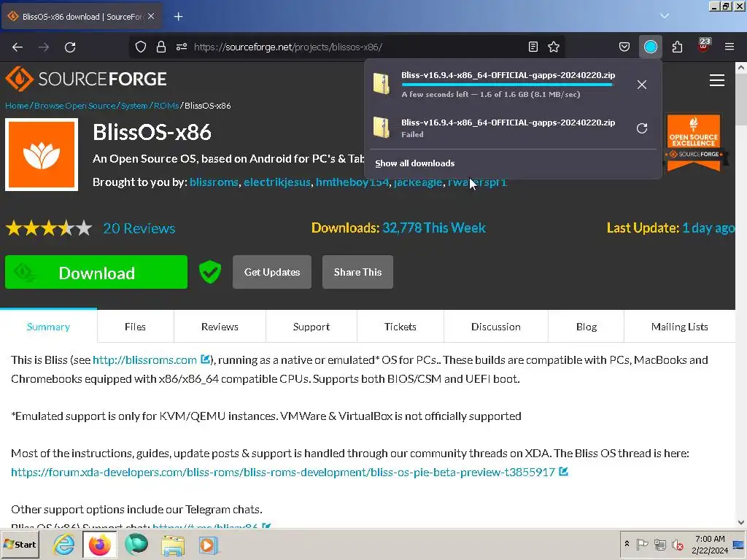Open SourceForge hamburger menu

[716, 80]
